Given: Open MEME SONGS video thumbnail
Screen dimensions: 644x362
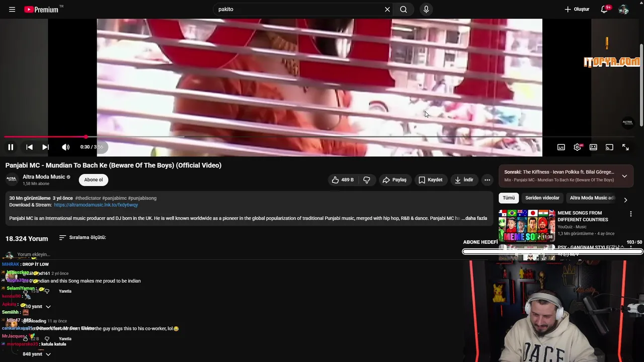Looking at the screenshot, I should click(x=527, y=225).
